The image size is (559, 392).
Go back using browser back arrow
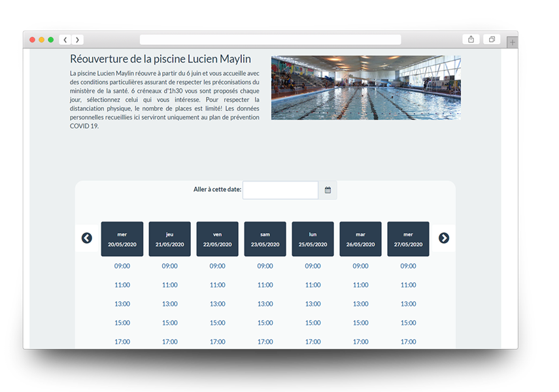65,40
